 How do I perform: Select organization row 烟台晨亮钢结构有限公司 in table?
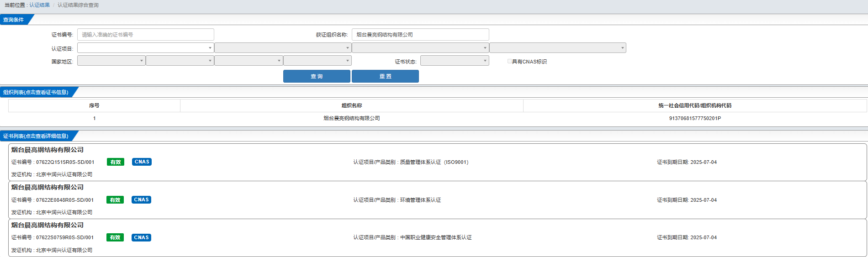[352, 118]
